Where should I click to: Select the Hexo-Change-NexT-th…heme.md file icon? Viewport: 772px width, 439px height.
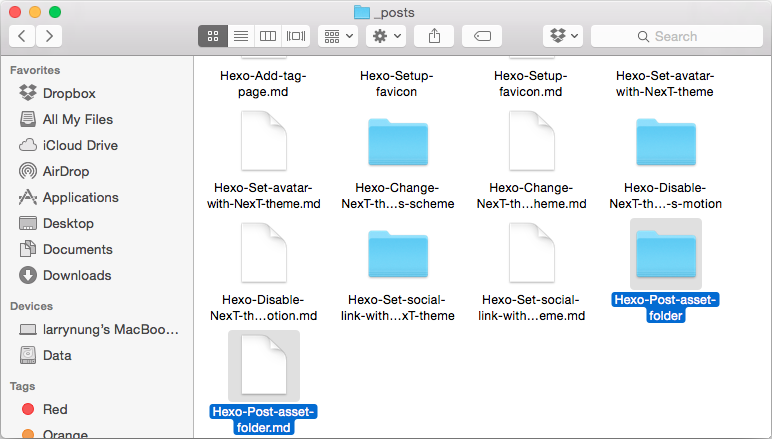coord(532,141)
